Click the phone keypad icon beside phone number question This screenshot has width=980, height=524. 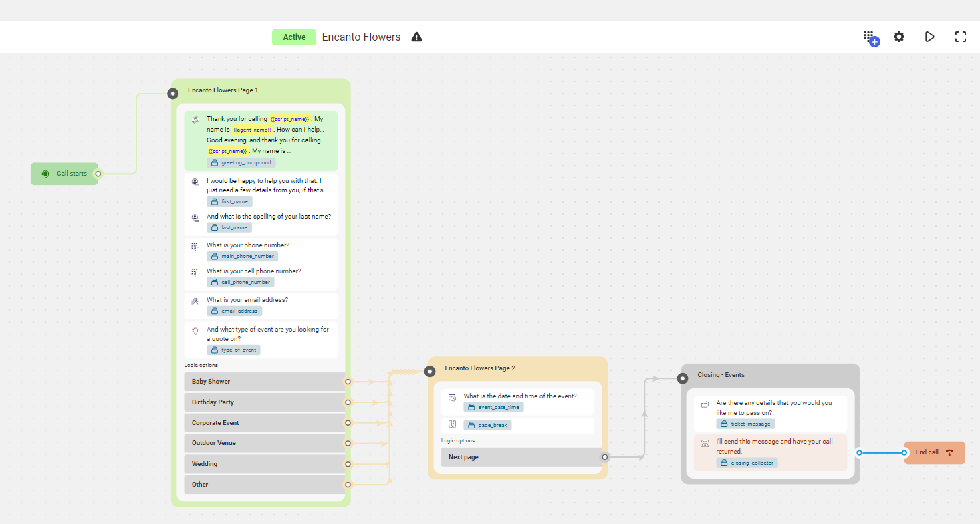tap(195, 246)
